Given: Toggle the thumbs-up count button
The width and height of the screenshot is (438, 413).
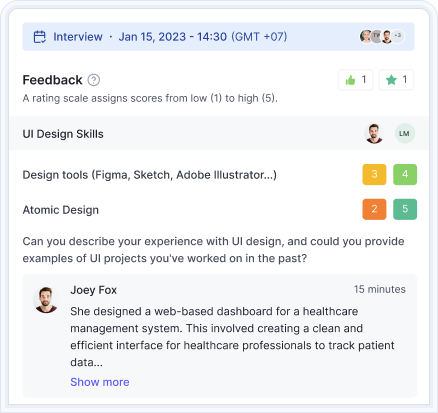Looking at the screenshot, I should point(356,80).
